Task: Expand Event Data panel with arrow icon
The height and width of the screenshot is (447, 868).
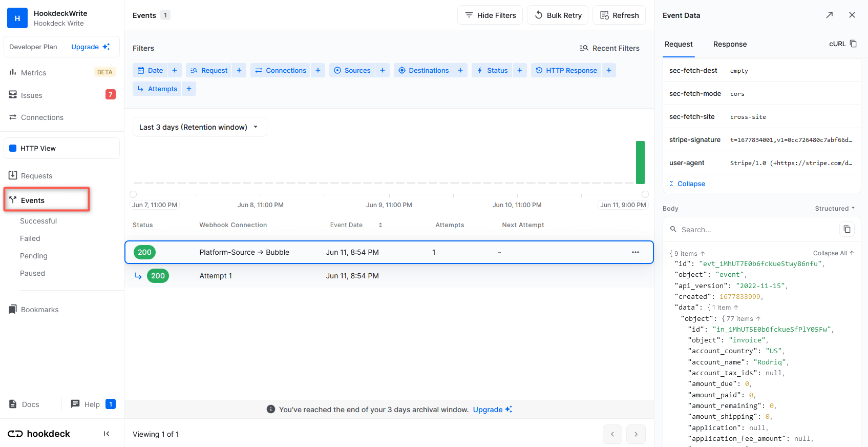Action: (830, 15)
